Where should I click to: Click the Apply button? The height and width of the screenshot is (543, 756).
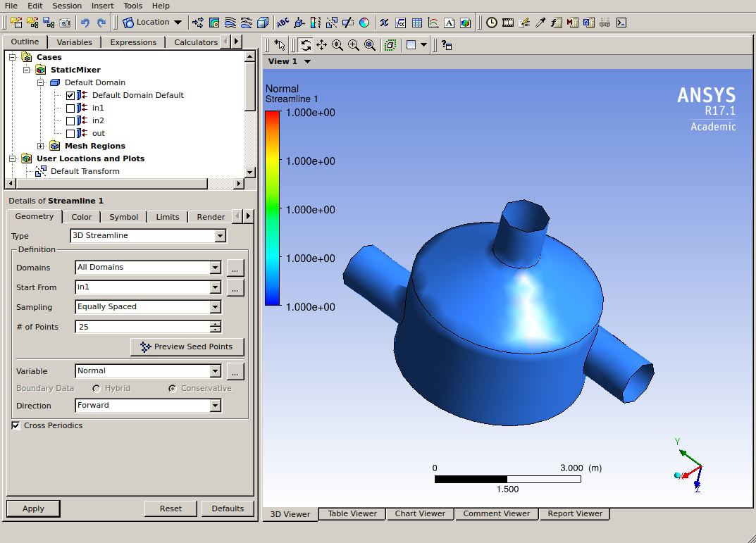point(33,508)
